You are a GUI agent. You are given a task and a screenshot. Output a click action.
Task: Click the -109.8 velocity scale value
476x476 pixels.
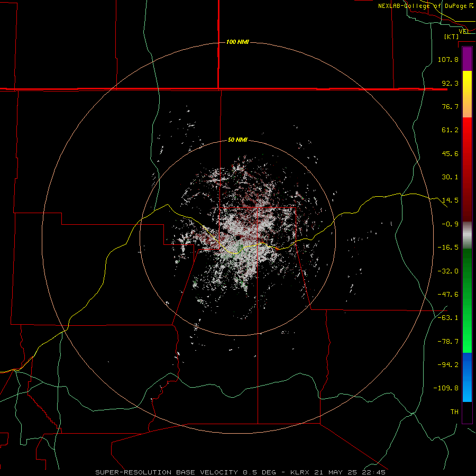point(446,388)
